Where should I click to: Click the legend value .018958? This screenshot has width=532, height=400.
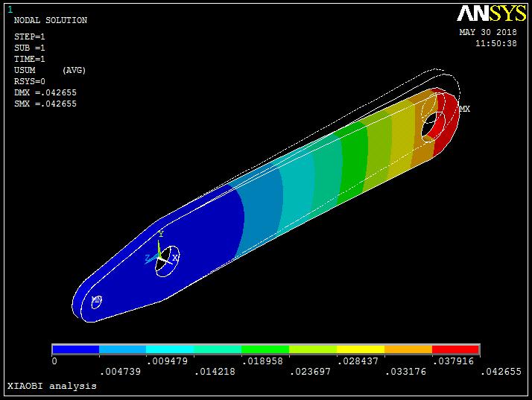[x=262, y=361]
